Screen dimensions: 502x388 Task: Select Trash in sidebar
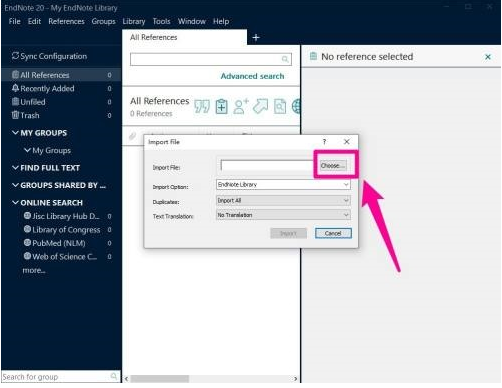coord(61,115)
